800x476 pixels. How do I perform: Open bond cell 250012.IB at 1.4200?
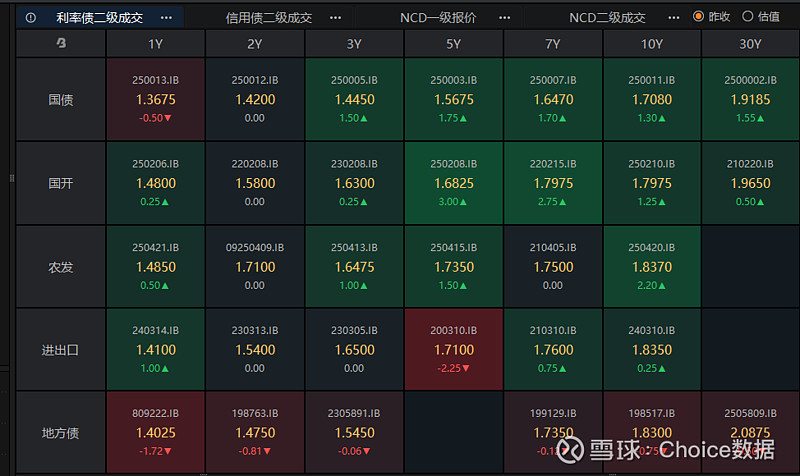255,99
